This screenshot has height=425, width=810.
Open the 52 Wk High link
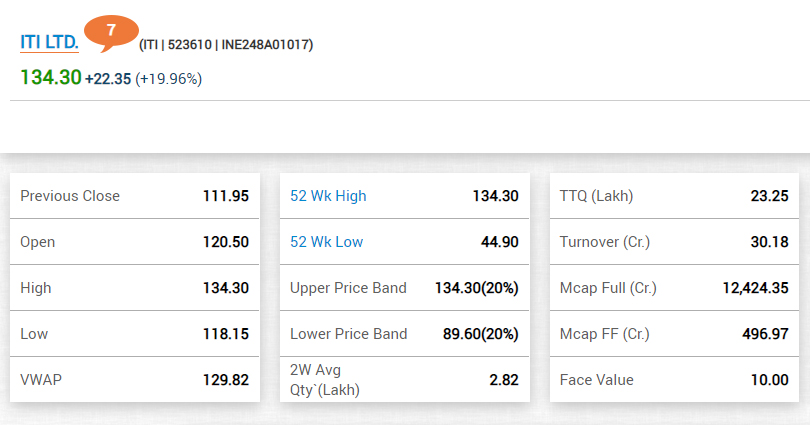coord(328,196)
